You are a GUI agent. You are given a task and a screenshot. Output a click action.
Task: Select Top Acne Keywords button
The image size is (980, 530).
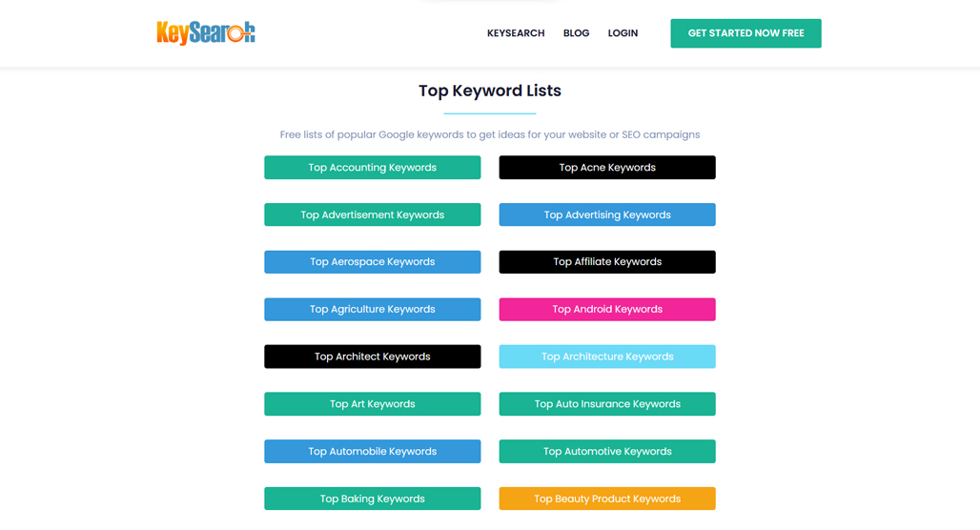click(607, 168)
